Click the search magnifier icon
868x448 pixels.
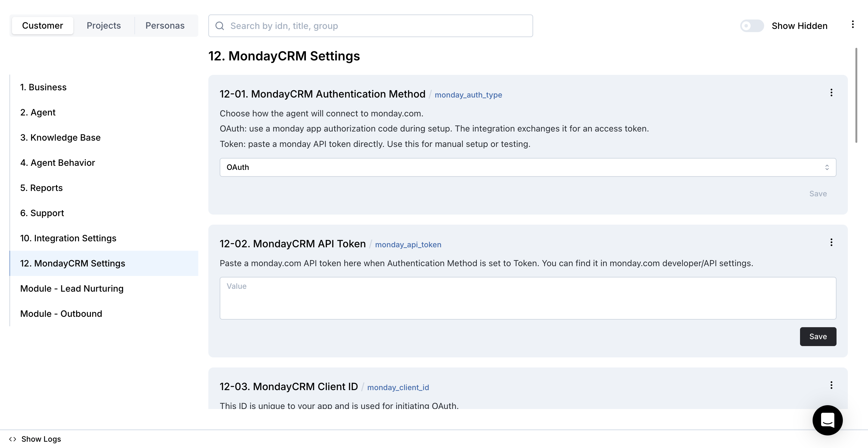point(220,26)
